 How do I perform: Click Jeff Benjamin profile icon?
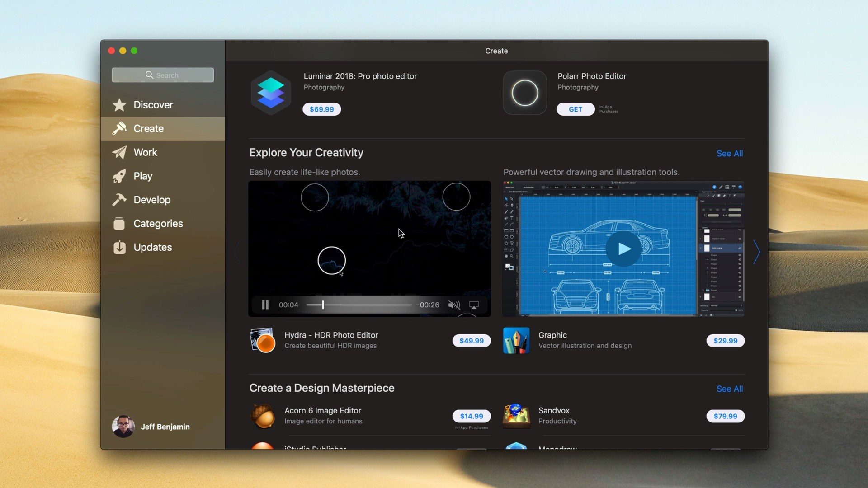[123, 426]
